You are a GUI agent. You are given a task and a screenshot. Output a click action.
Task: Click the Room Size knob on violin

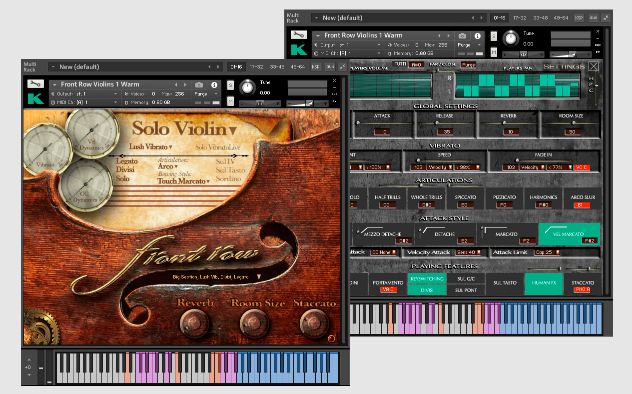254,323
